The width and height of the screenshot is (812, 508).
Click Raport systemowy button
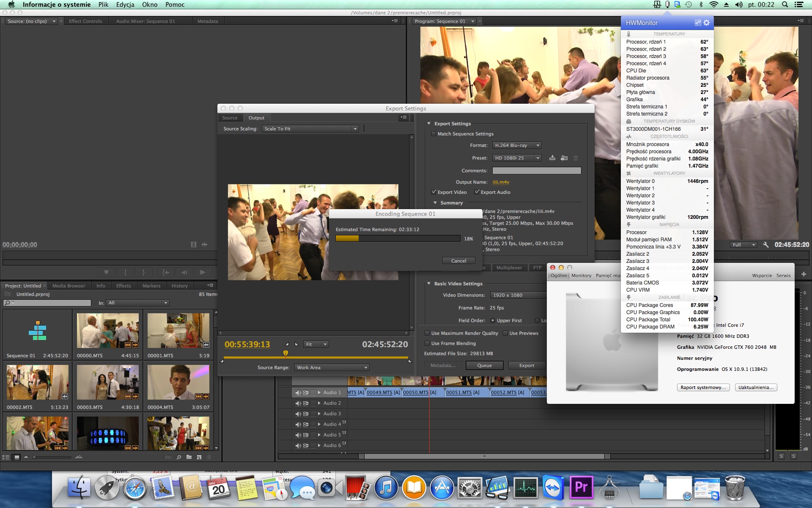[703, 387]
